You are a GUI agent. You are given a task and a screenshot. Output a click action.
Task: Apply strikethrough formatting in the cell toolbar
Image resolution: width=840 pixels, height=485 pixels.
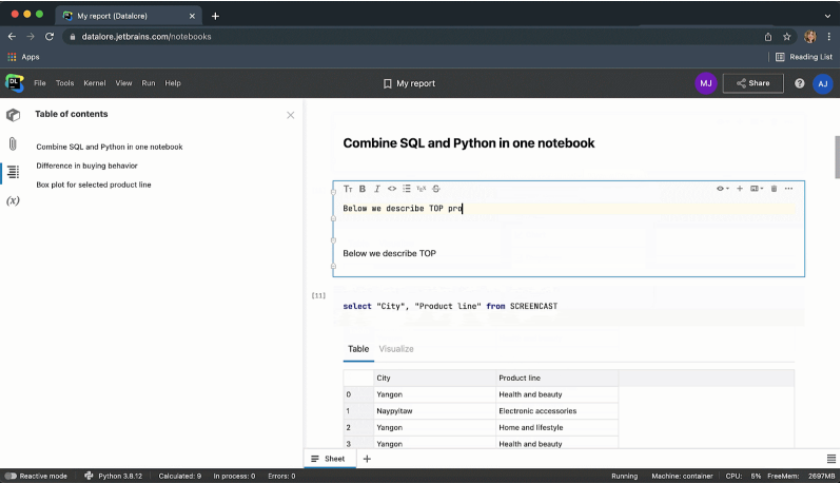pyautogui.click(x=437, y=189)
